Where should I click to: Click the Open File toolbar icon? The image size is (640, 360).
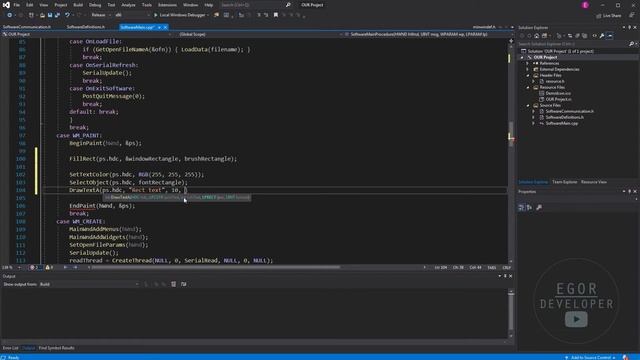[42, 15]
